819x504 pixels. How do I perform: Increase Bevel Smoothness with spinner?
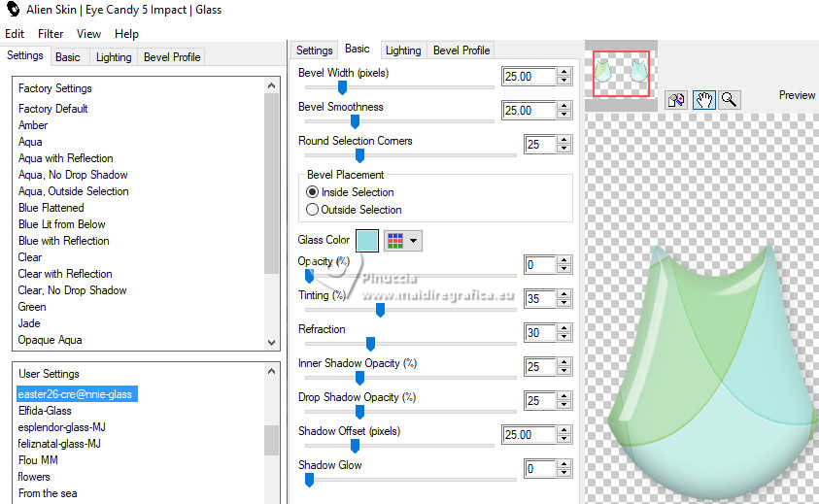(563, 106)
